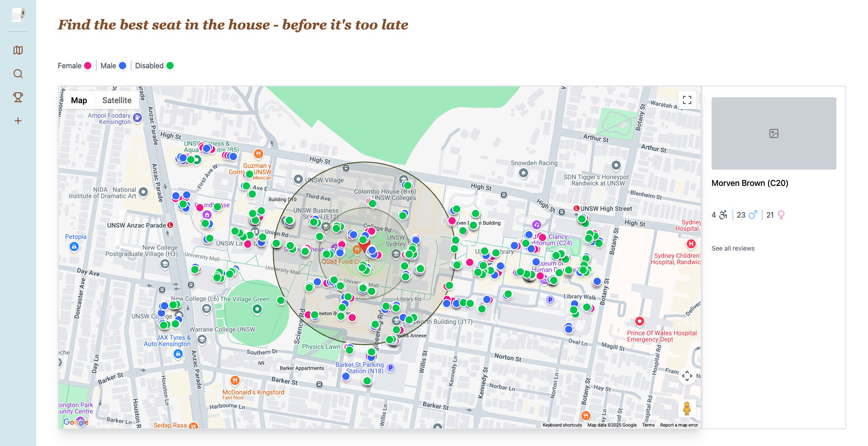Image resolution: width=868 pixels, height=446 pixels.
Task: Click the female toilets count 21
Action: 770,215
